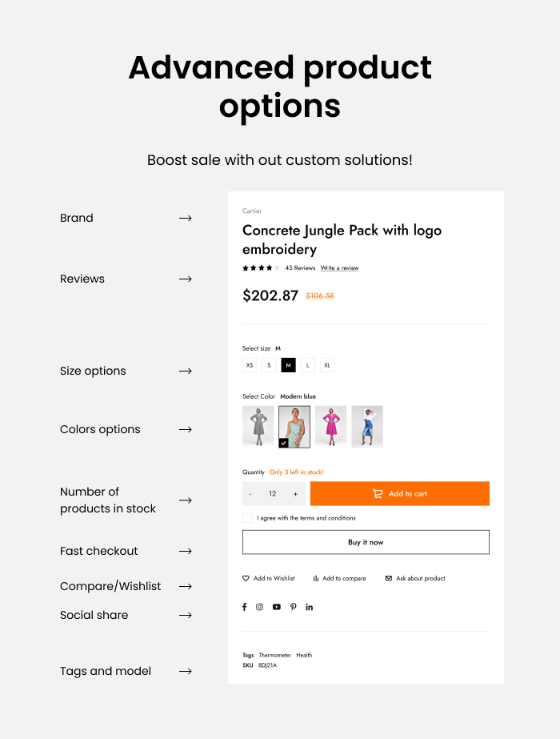Decrease quantity with the minus button
The image size is (560, 739).
[250, 494]
